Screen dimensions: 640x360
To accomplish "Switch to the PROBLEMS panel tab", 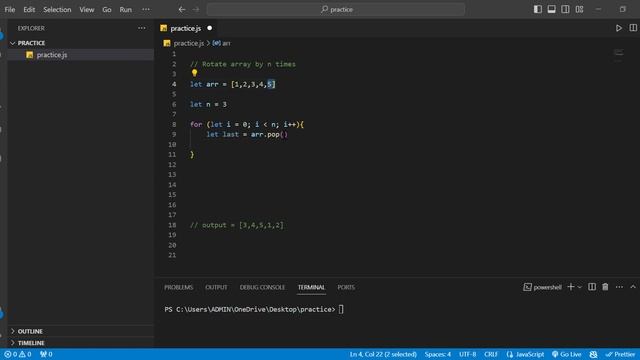I will point(178,287).
